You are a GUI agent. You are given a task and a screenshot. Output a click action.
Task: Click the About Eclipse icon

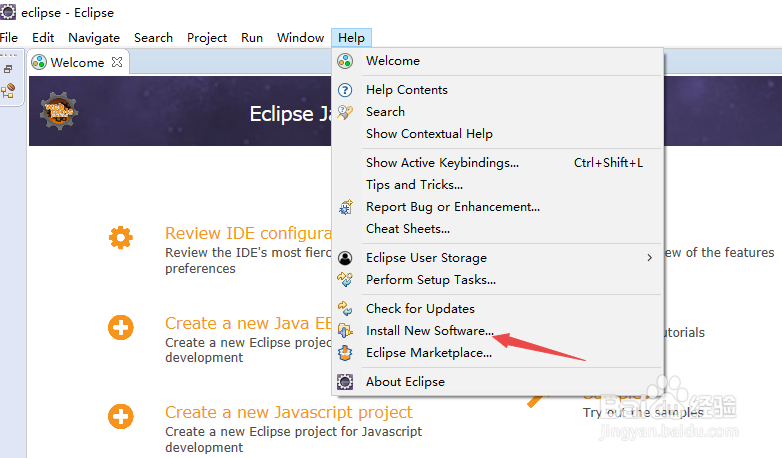[345, 382]
